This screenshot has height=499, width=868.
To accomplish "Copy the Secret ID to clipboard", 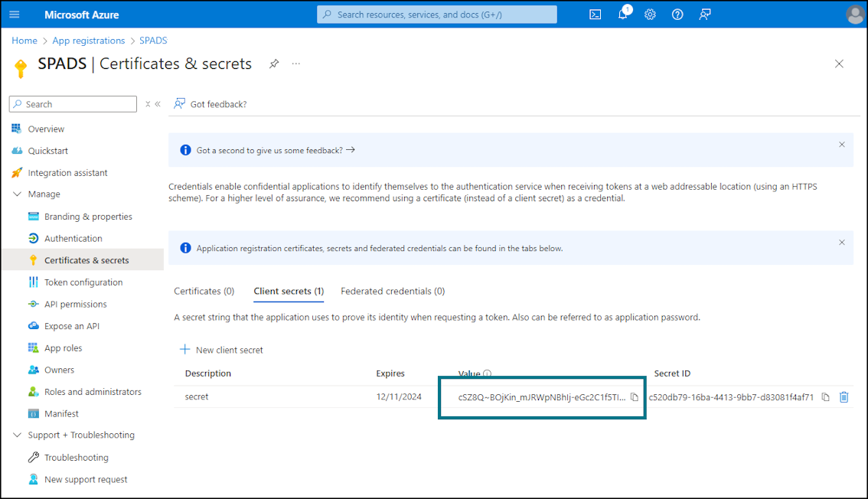I will (825, 397).
